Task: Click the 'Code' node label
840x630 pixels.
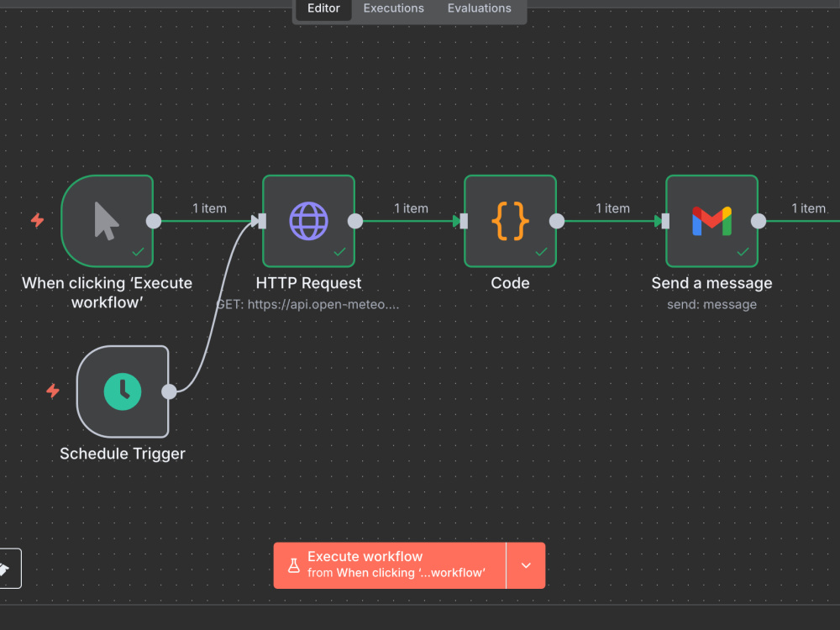Action: [510, 283]
